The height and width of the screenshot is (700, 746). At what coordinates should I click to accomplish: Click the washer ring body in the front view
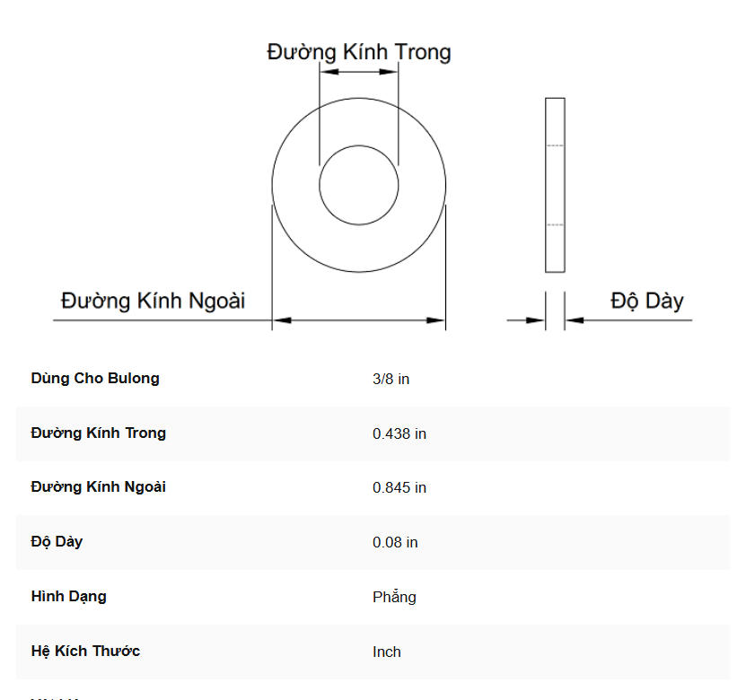[x=296, y=186]
